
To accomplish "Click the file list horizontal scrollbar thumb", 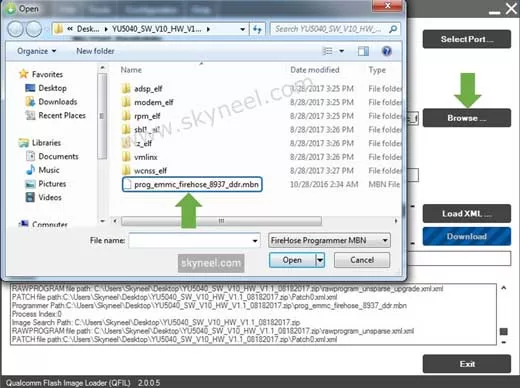I will 221,221.
